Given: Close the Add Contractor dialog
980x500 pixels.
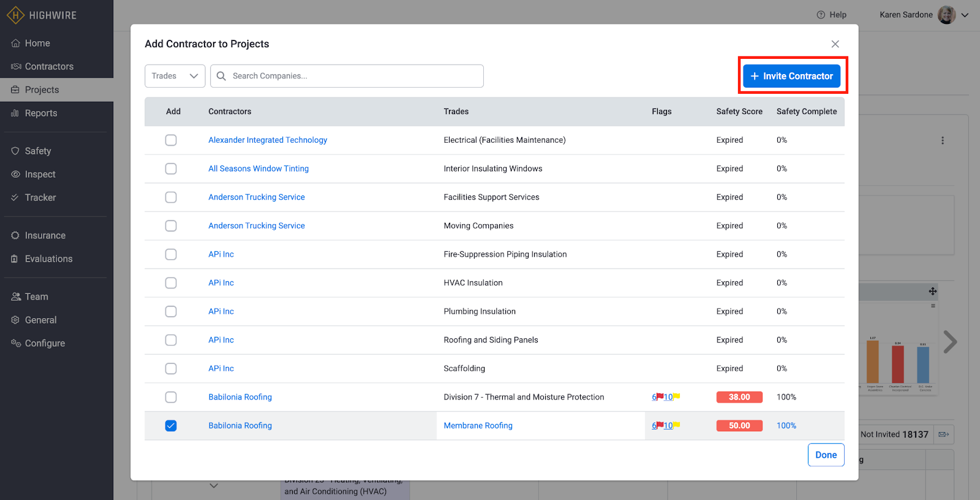Looking at the screenshot, I should click(835, 44).
